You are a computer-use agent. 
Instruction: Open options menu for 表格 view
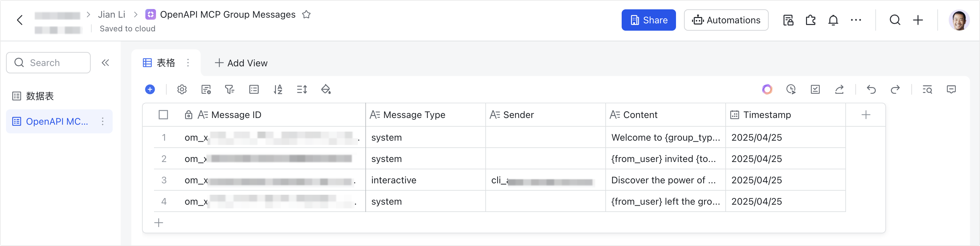click(x=188, y=63)
